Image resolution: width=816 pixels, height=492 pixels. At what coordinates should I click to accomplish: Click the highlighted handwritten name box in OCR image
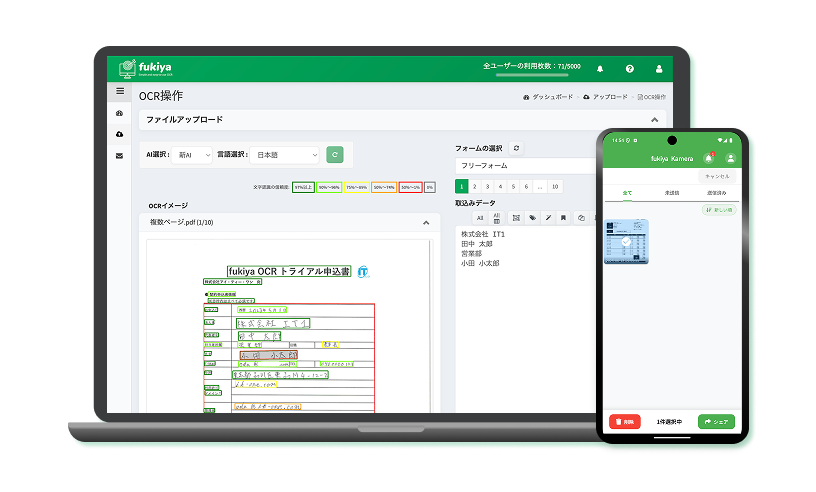coord(269,355)
